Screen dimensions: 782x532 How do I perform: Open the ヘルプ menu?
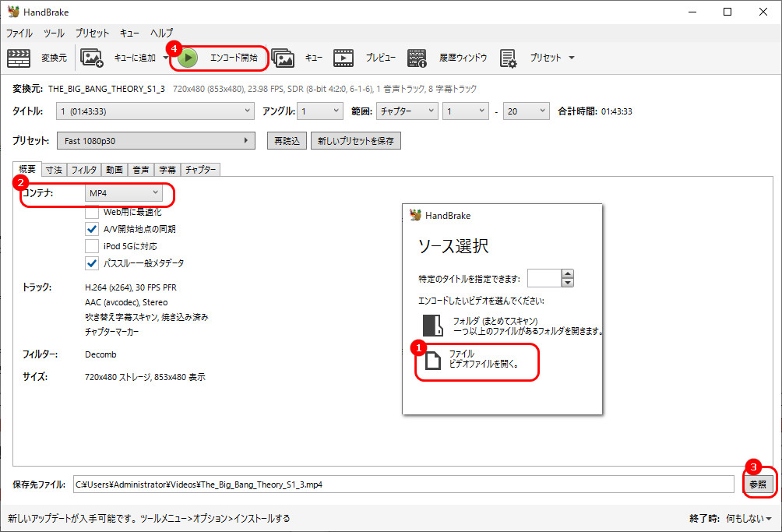click(x=161, y=33)
